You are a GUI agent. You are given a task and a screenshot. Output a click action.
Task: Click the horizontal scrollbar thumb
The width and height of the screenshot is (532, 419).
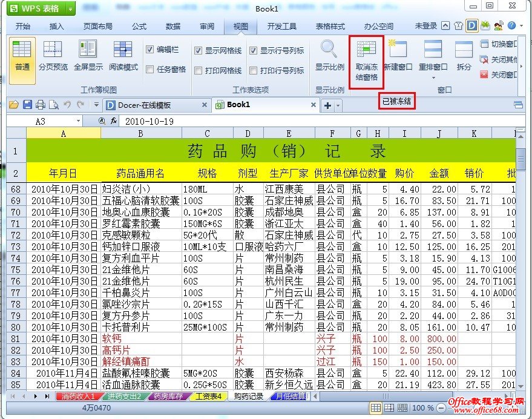click(386, 396)
